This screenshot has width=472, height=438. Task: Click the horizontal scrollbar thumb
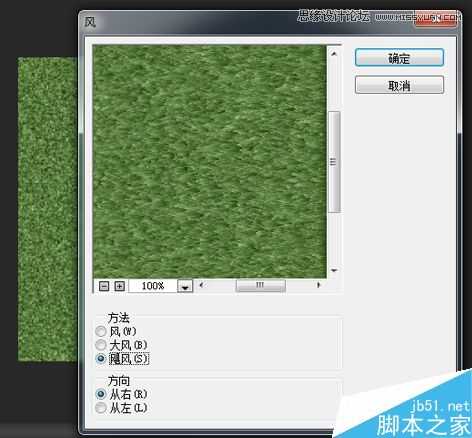click(x=260, y=285)
